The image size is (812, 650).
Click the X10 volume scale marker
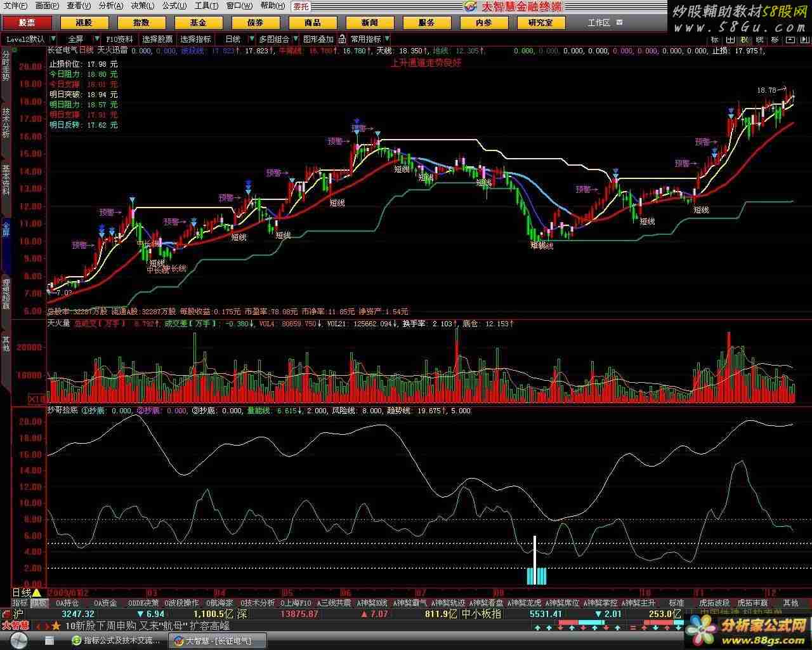pos(36,399)
